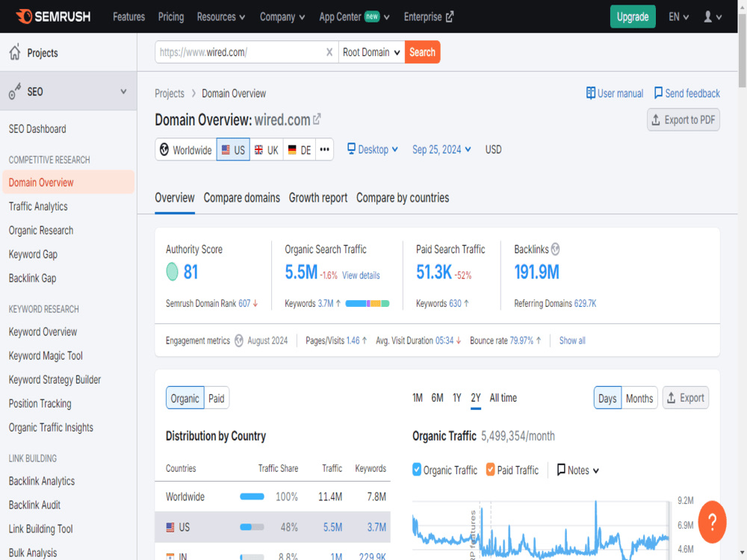Click Show all engagement metrics
Viewport: 747px width, 560px height.
pos(572,340)
